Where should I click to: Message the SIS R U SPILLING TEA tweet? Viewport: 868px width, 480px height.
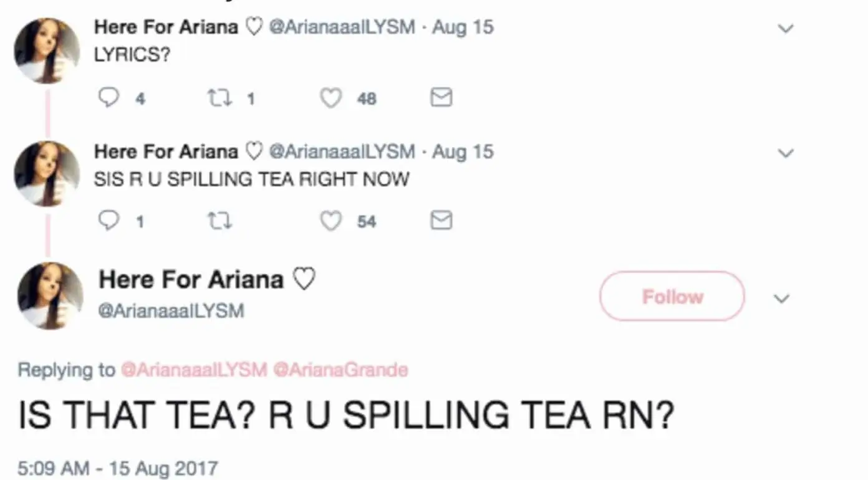441,221
